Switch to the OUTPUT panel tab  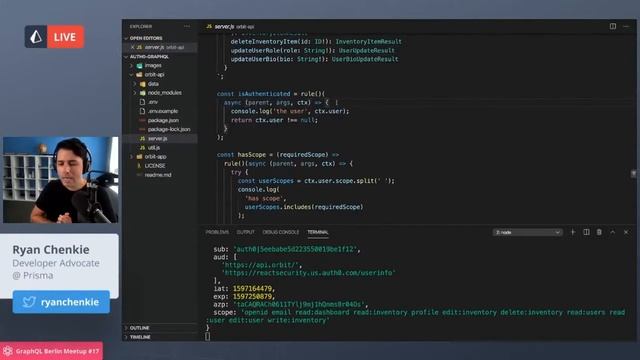[x=245, y=232]
